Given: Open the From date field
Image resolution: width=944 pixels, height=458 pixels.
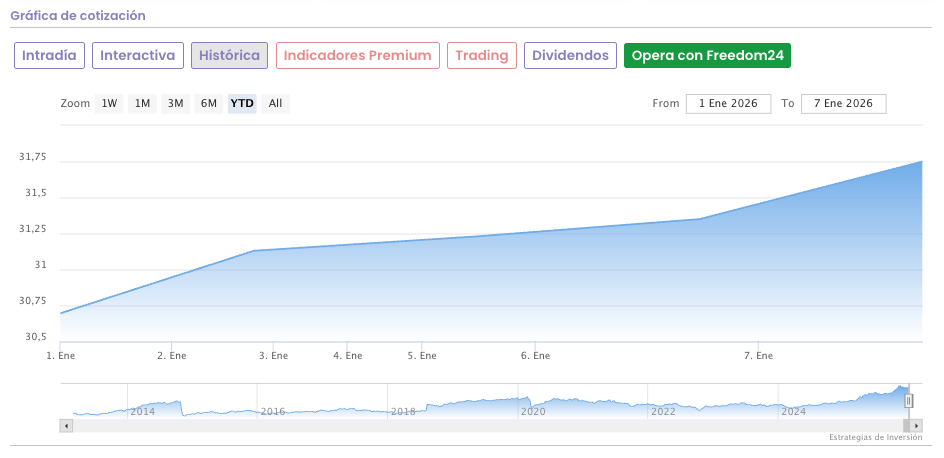Looking at the screenshot, I should pos(728,104).
